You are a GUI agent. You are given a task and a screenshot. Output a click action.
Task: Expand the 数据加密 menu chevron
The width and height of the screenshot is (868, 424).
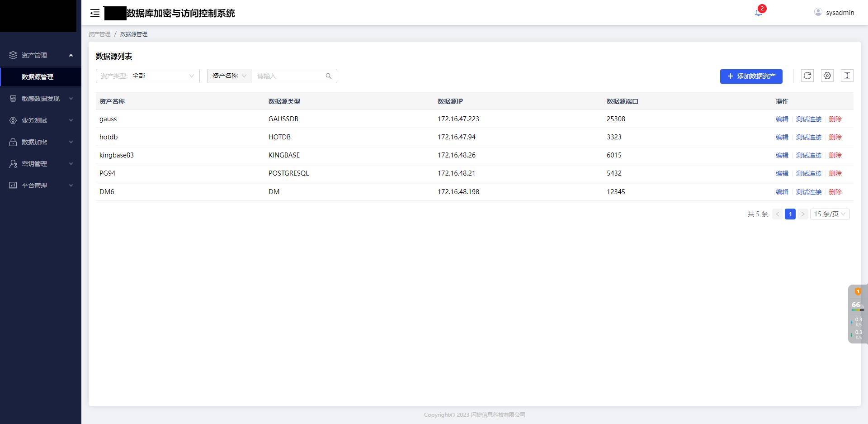point(71,142)
